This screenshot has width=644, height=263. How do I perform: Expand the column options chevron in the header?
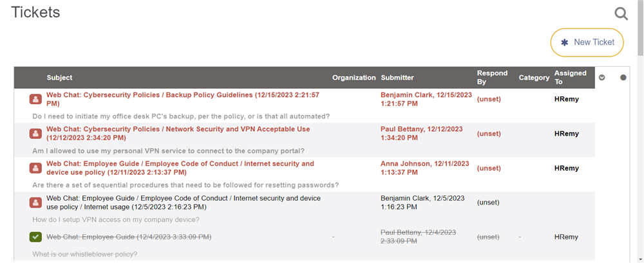point(602,78)
